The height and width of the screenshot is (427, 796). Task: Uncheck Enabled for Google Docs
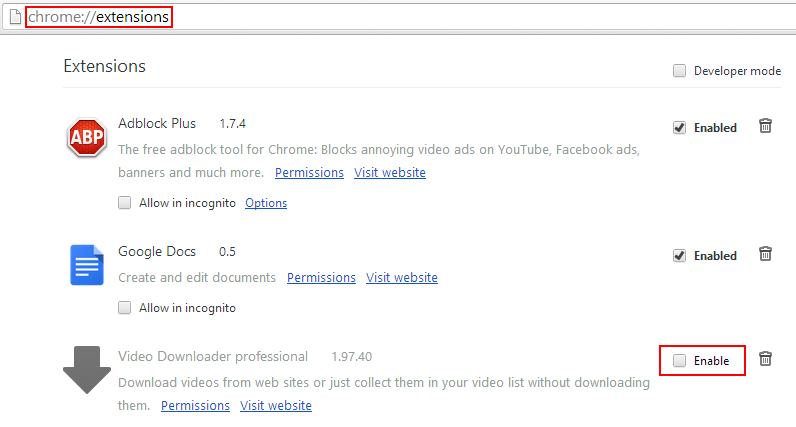click(x=679, y=255)
